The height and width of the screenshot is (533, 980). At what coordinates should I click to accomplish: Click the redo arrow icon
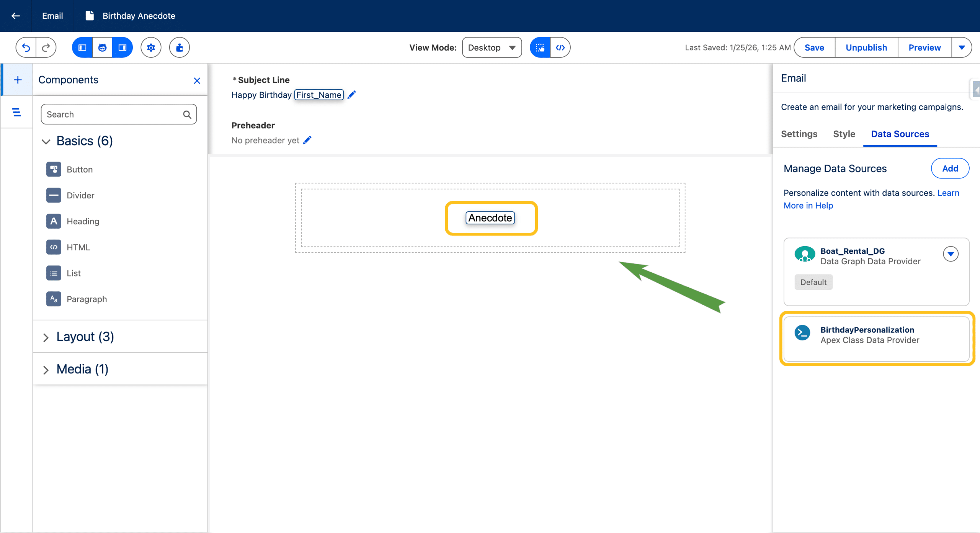click(46, 47)
